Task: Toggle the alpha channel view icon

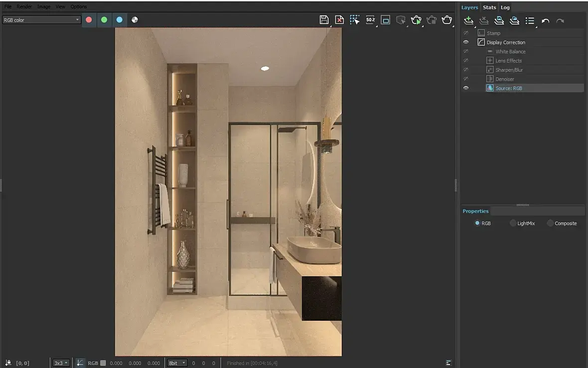Action: [135, 20]
